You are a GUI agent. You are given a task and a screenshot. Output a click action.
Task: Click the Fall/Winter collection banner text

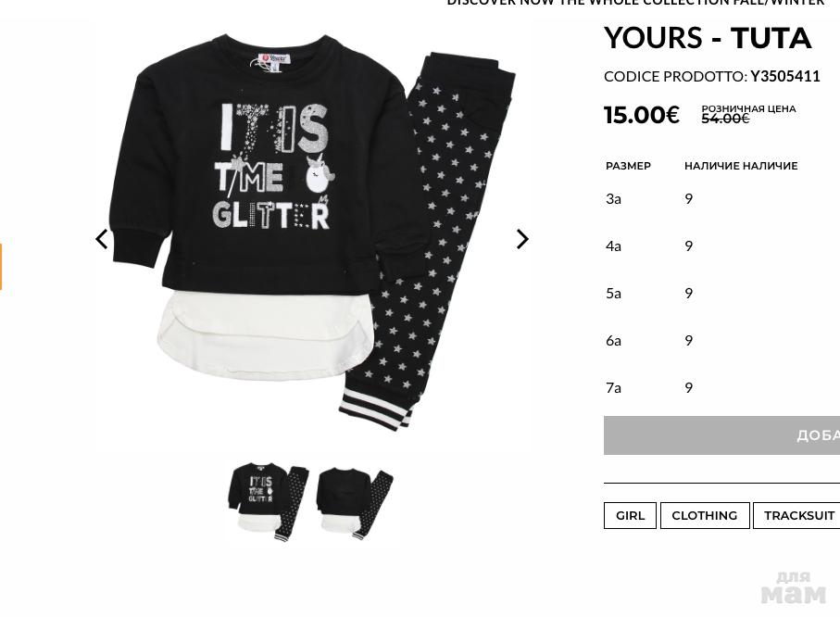coord(635,3)
